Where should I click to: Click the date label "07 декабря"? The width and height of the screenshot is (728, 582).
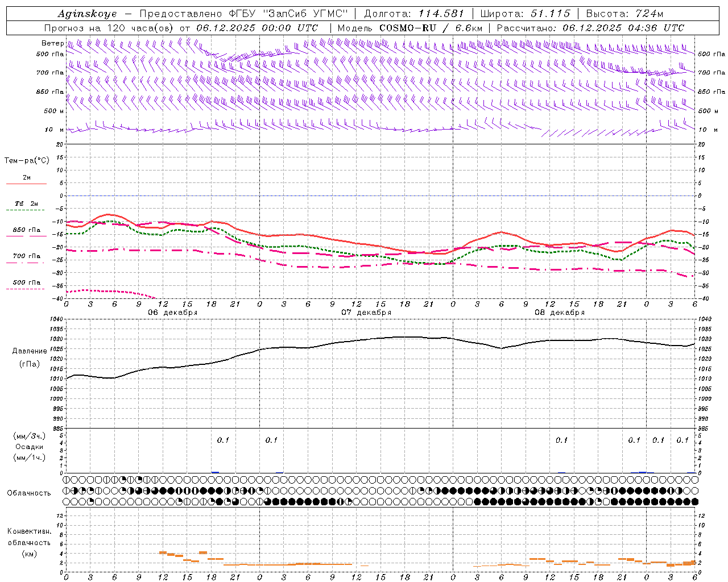[366, 313]
